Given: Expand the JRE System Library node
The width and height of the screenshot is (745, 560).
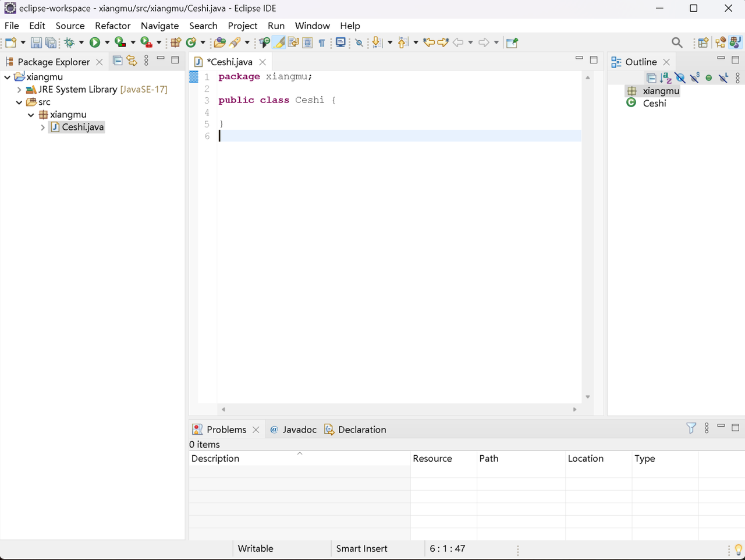Looking at the screenshot, I should tap(19, 90).
